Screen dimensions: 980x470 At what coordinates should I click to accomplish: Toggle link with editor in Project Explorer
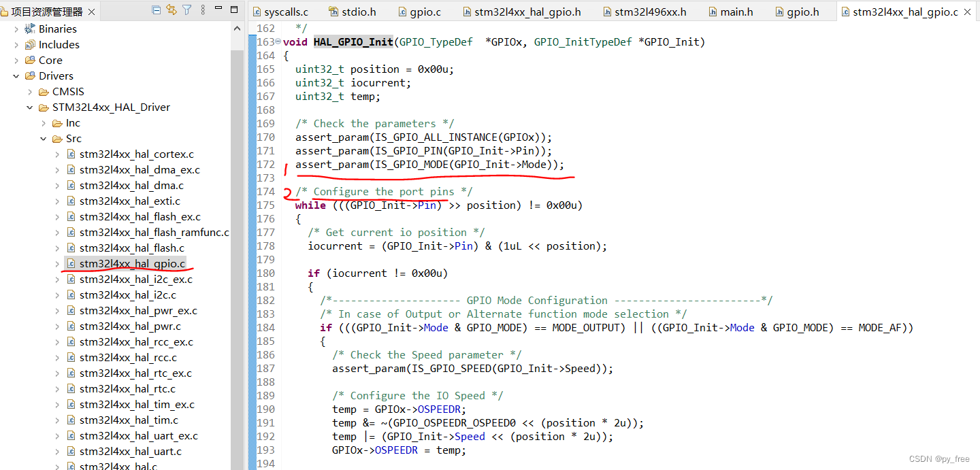click(x=171, y=10)
